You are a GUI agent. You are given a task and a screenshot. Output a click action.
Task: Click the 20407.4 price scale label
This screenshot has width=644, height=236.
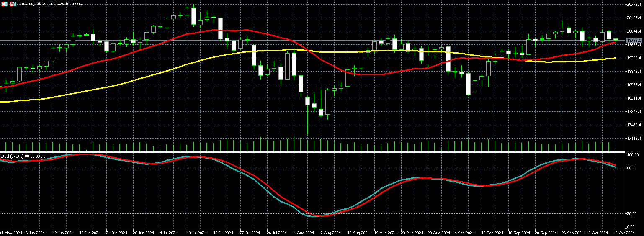634,18
